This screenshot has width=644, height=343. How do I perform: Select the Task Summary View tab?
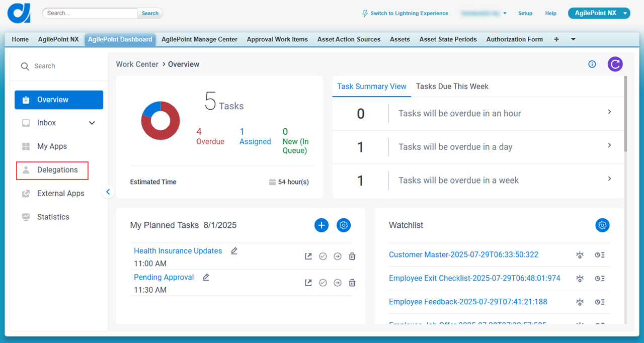pyautogui.click(x=372, y=87)
